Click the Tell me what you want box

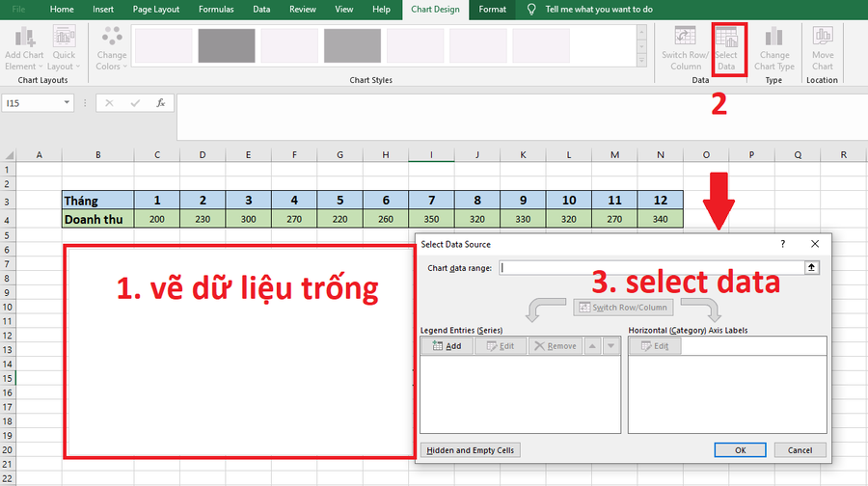click(598, 10)
